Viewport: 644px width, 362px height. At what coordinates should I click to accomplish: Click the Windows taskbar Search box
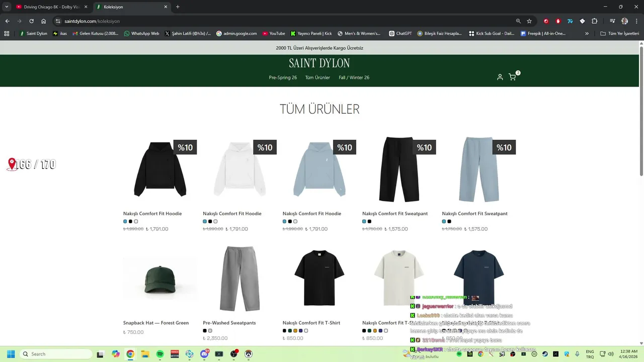click(56, 354)
